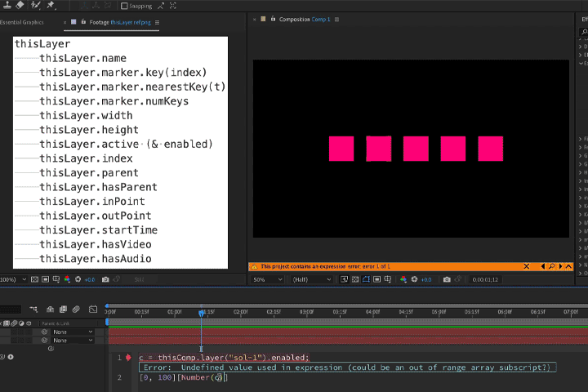Viewport: 588px width, 392px height.
Task: Close the Footage panel tab
Action: (65, 23)
